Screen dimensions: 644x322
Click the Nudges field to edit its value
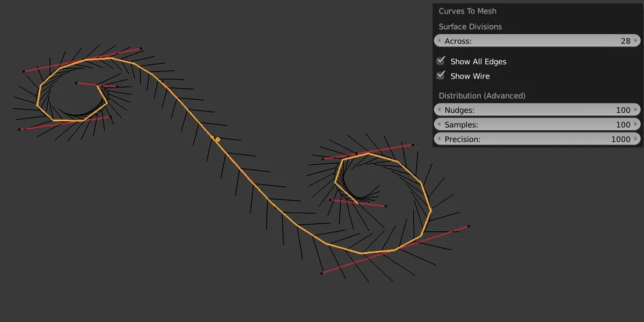coord(537,109)
